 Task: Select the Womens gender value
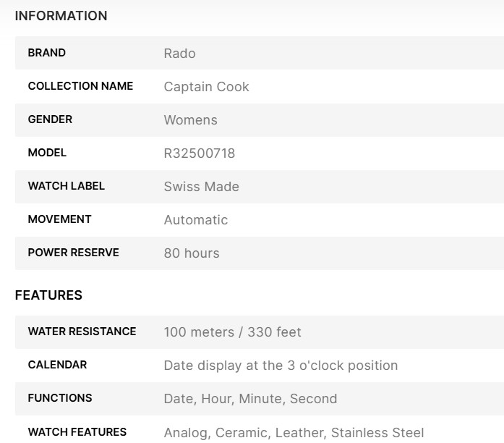point(190,120)
